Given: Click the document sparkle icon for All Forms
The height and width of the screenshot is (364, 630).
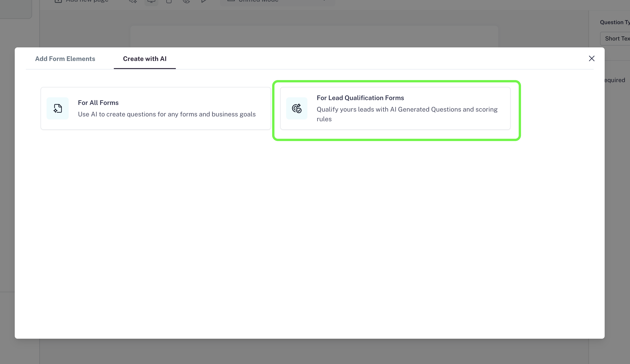Looking at the screenshot, I should [58, 108].
